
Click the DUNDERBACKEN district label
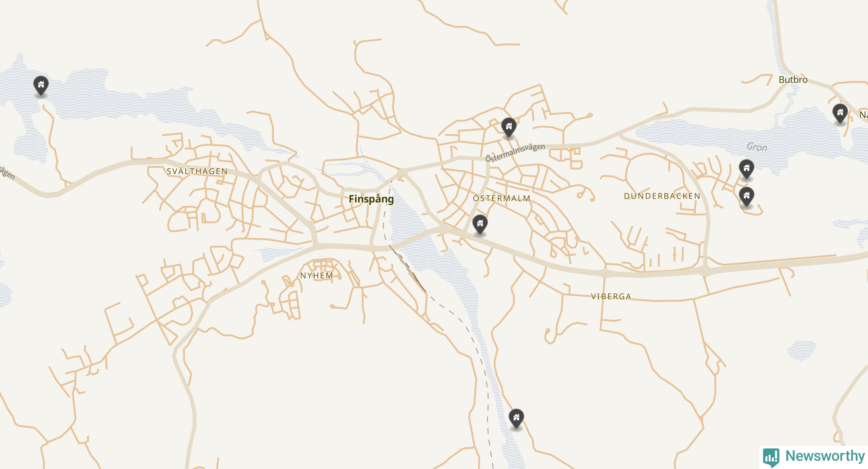tap(662, 196)
